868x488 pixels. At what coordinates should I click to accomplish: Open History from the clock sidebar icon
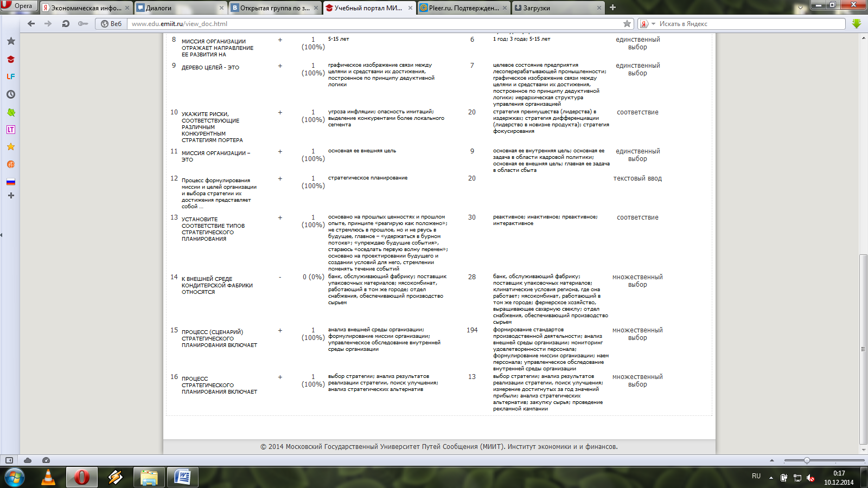pos(11,94)
